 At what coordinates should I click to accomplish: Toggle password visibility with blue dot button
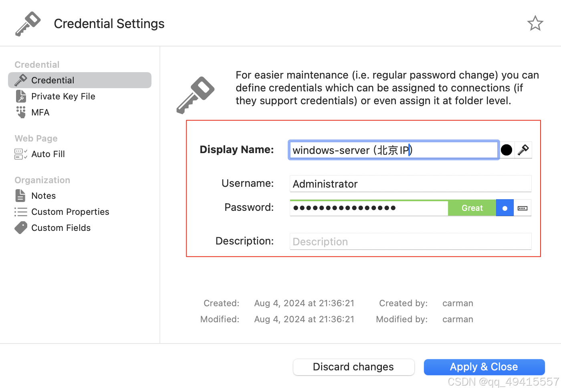(505, 208)
